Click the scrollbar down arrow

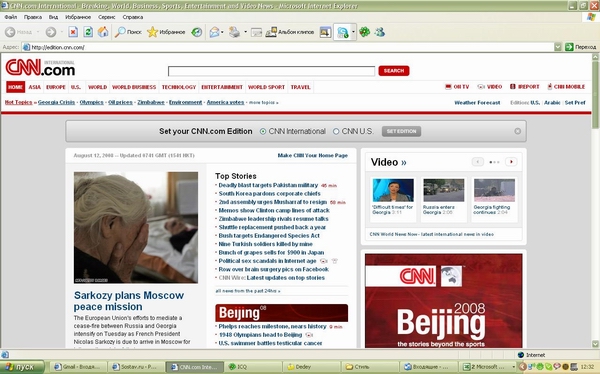(595, 343)
